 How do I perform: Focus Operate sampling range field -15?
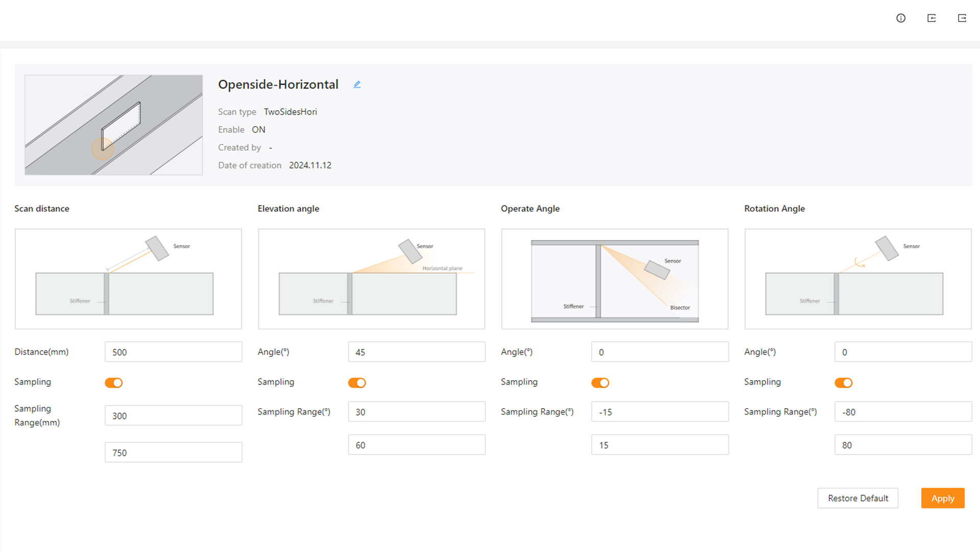(x=660, y=412)
